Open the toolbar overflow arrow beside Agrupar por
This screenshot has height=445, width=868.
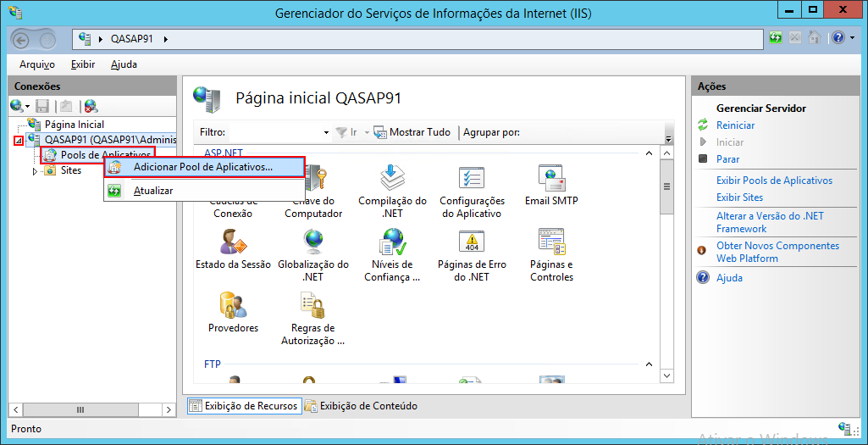pyautogui.click(x=668, y=139)
